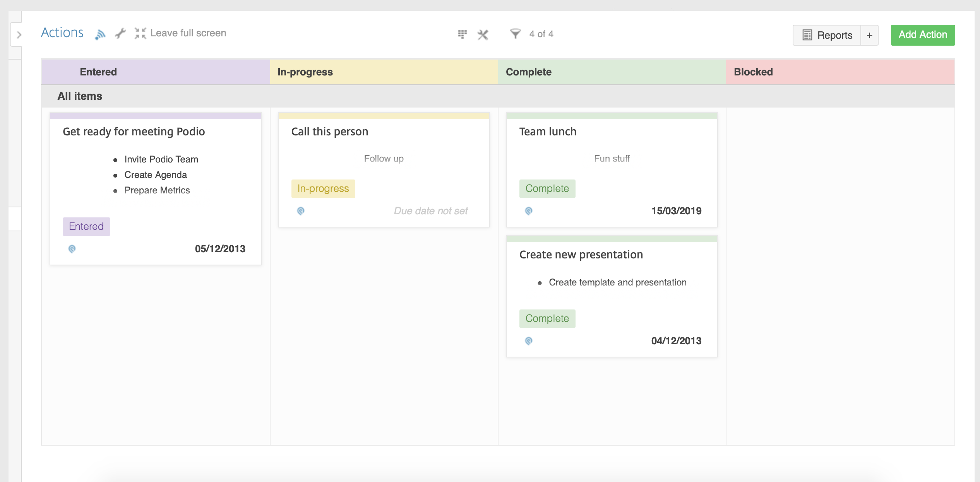Viewport: 980px width, 482px height.
Task: Click the Leave full screen icon
Action: (140, 33)
